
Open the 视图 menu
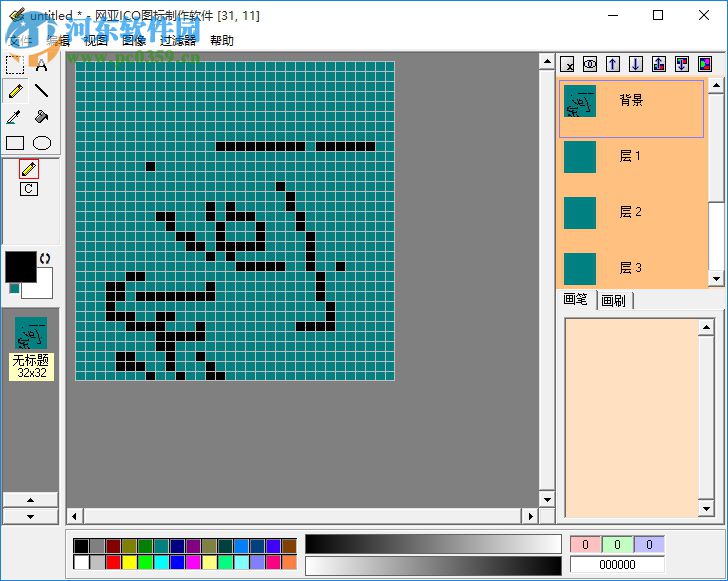[96, 41]
